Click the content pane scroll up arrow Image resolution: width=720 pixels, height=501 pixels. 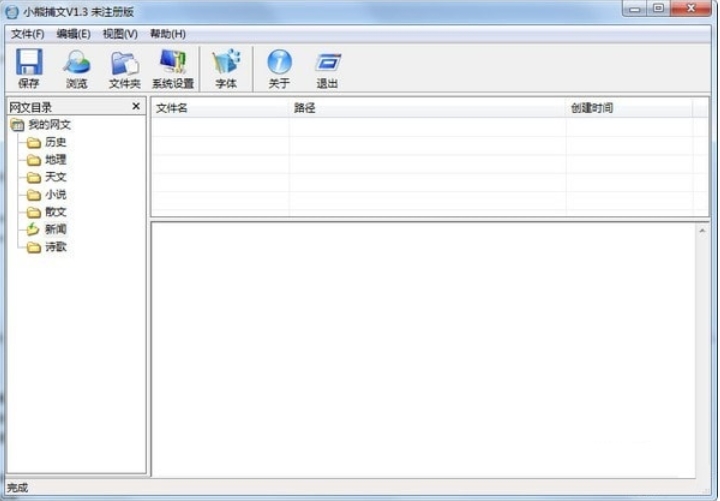coord(702,231)
